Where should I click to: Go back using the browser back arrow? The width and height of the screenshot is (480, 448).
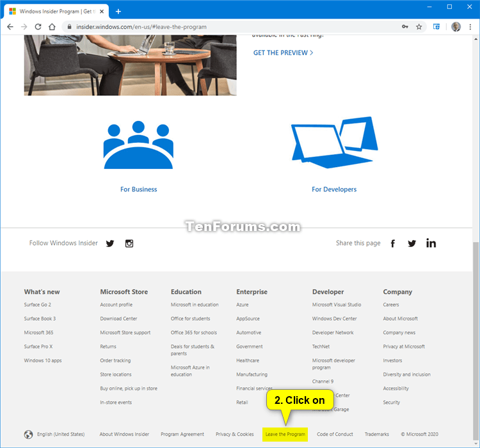10,27
